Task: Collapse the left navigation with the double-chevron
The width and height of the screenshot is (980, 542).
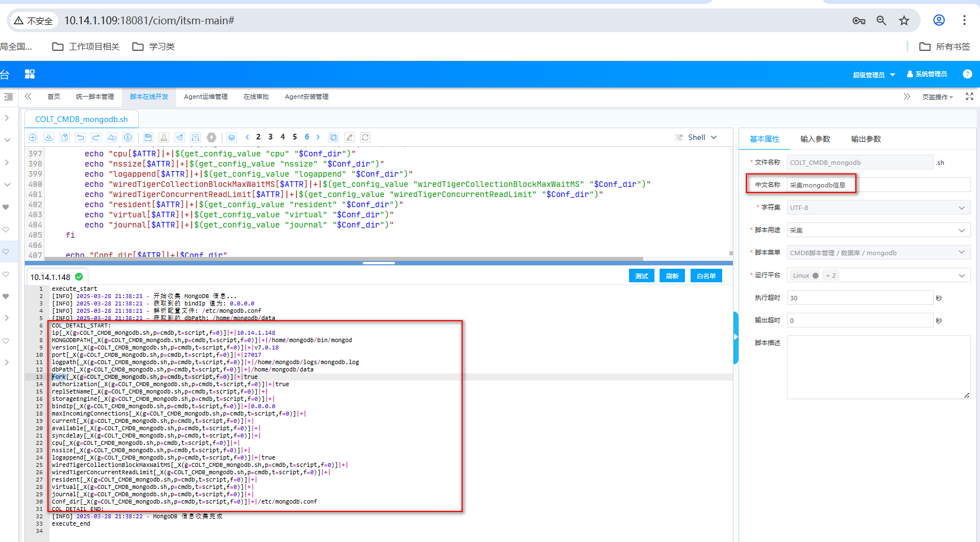Action: tap(28, 97)
